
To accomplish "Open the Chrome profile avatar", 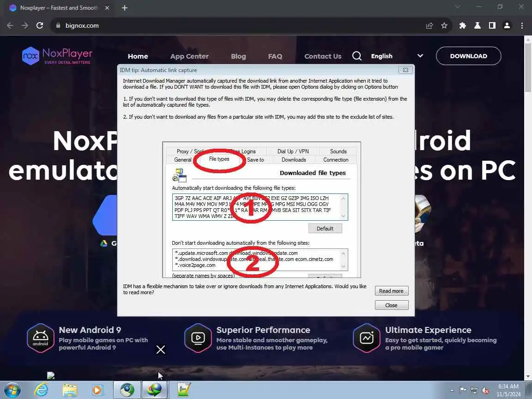I will (x=507, y=25).
